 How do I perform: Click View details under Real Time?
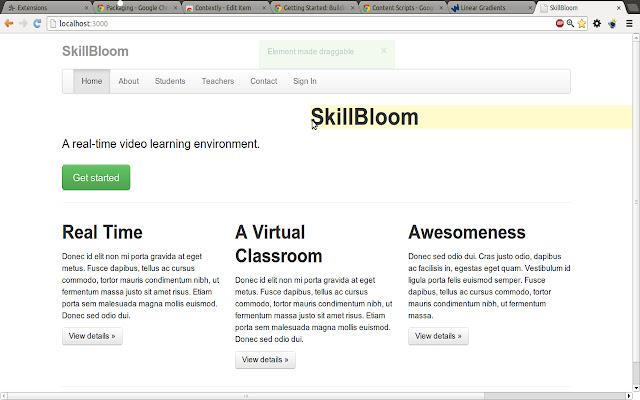(92, 337)
